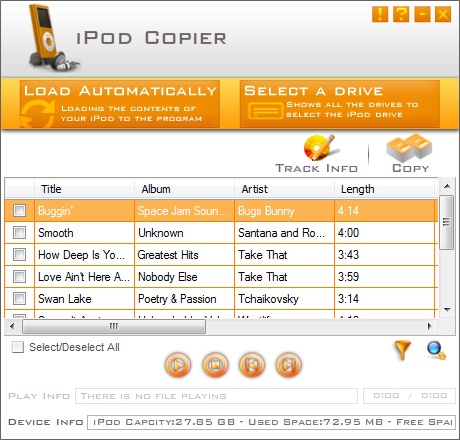Click the exclamation mark info icon

[380, 14]
